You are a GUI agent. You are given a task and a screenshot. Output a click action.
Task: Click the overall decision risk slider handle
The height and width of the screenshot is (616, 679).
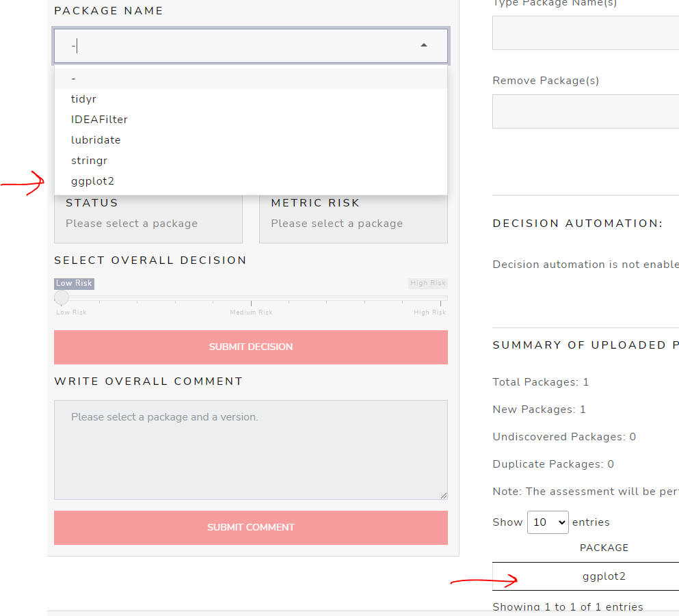click(x=61, y=297)
